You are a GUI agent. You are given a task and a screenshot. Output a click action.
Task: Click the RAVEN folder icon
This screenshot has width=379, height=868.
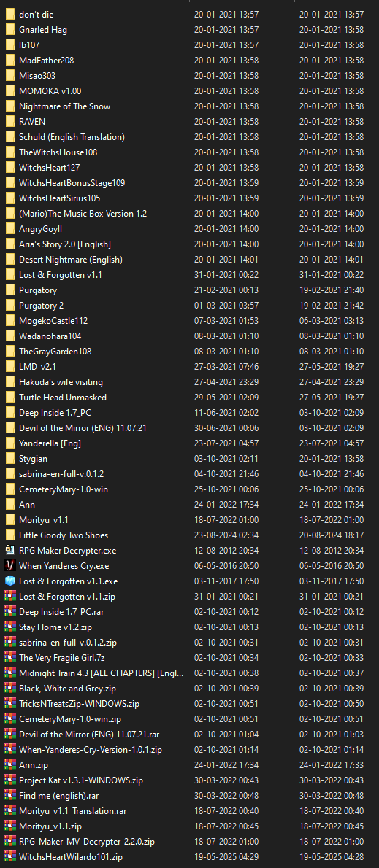[x=10, y=121]
